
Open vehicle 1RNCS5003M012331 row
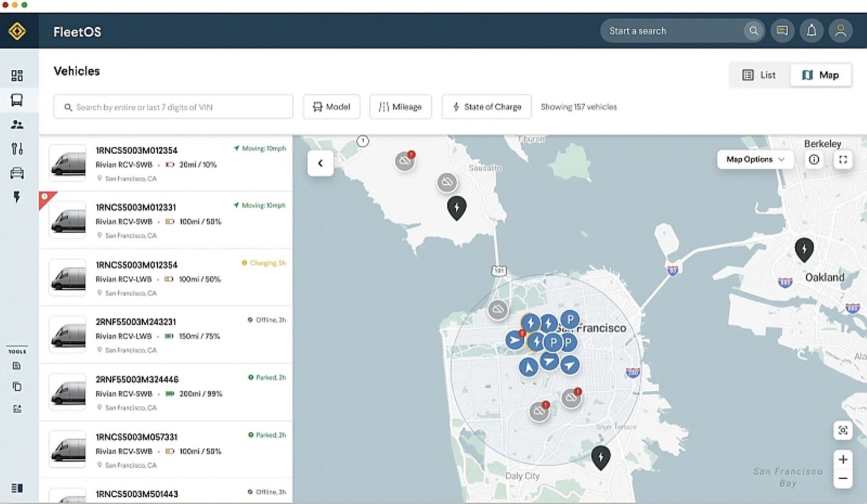(166, 220)
